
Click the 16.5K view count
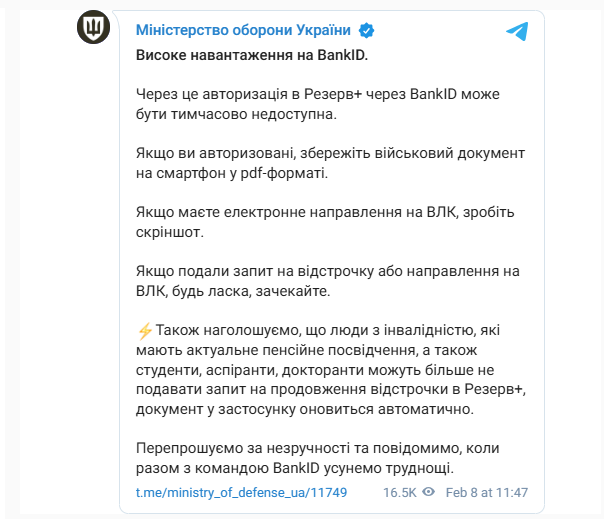pyautogui.click(x=400, y=493)
